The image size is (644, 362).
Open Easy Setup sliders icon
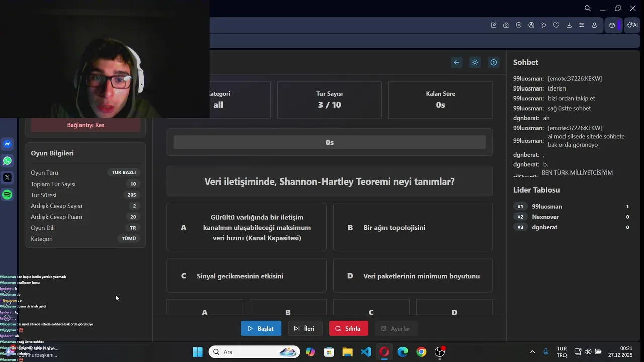point(582,25)
